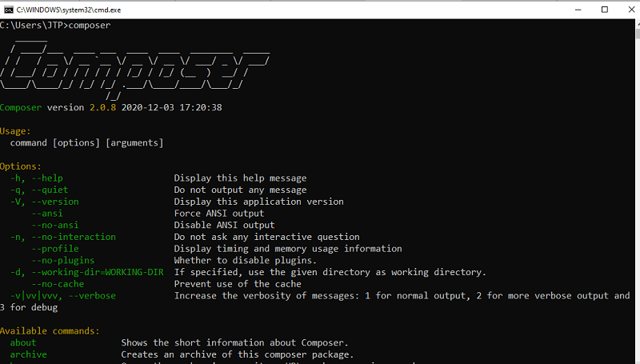The image size is (640, 364).
Task: Click the 'Usage:' heading
Action: tap(15, 131)
